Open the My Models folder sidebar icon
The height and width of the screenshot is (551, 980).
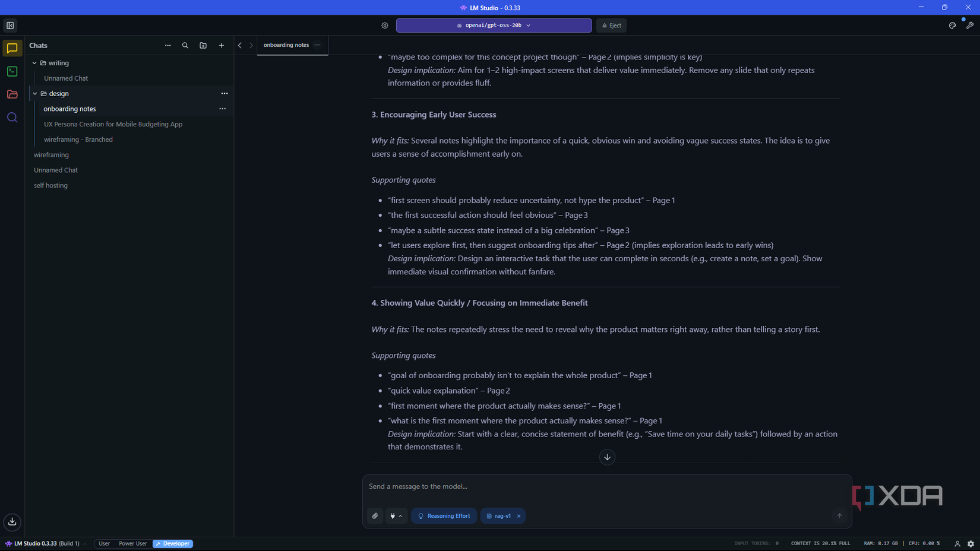12,94
